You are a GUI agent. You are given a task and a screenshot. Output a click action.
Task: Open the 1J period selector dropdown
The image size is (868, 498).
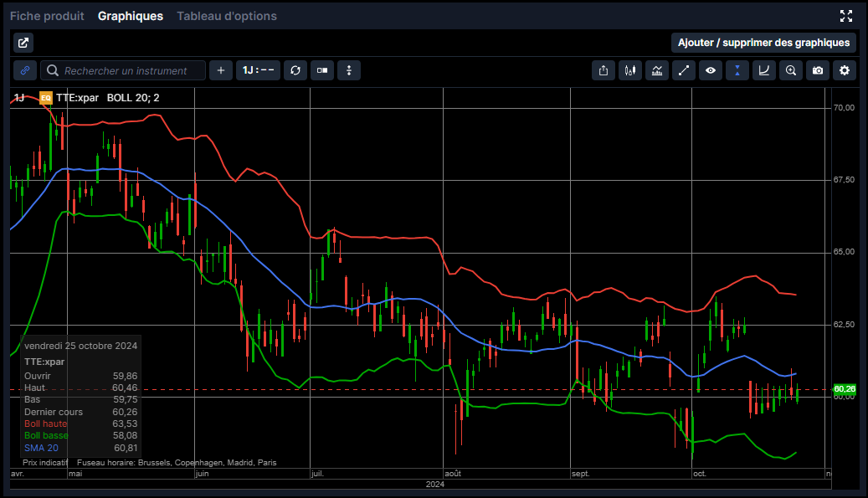258,70
